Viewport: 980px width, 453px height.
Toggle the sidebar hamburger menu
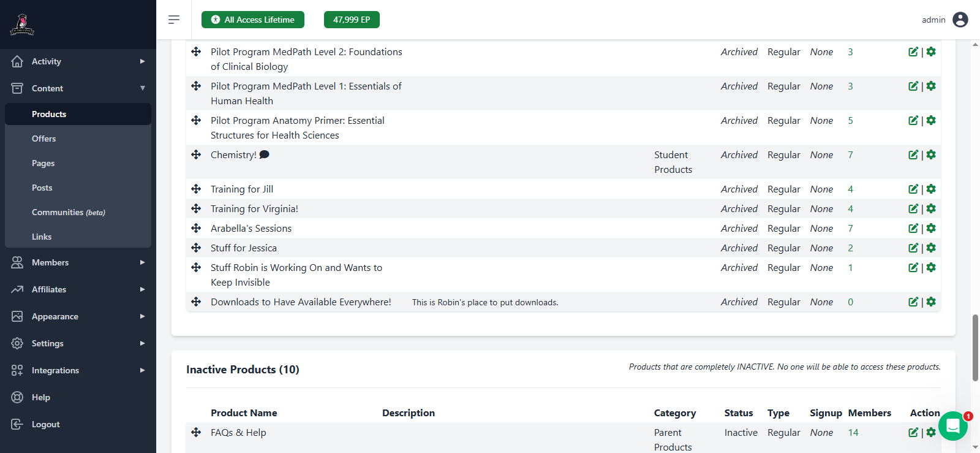point(174,20)
